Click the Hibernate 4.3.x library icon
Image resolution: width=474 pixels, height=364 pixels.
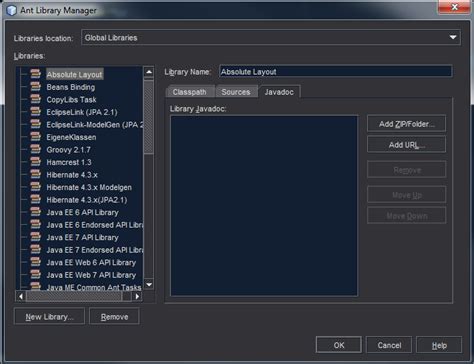tap(35, 174)
